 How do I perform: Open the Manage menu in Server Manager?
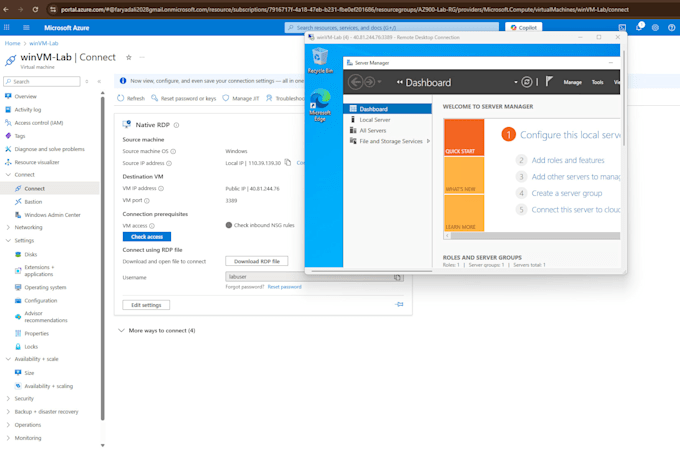(572, 82)
